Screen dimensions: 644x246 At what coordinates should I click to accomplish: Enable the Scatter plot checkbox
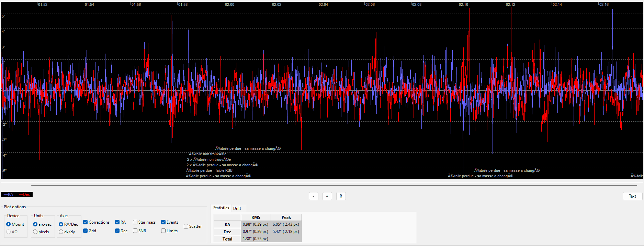186,226
